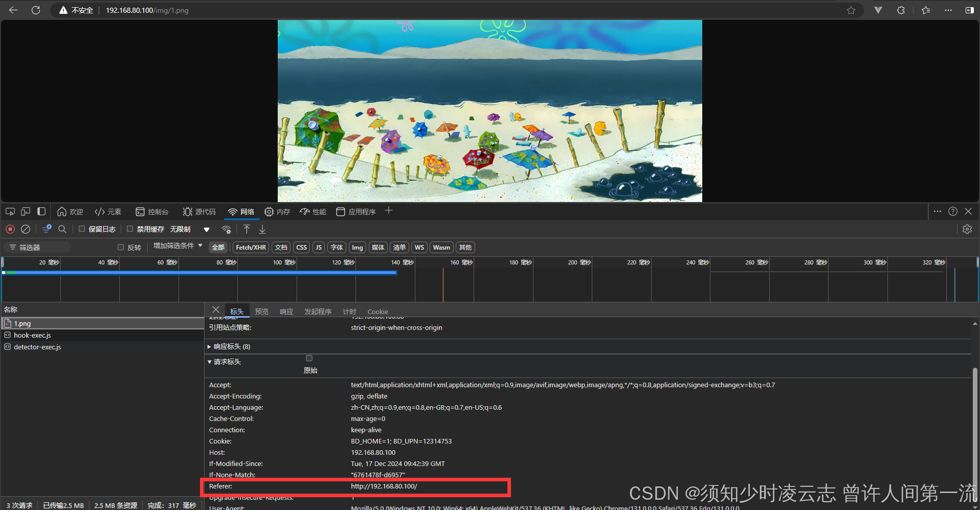Filter requests by 全部

(x=218, y=248)
